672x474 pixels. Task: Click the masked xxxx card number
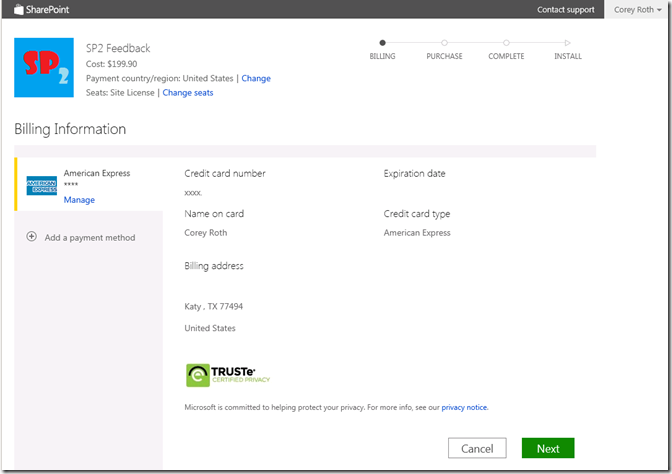(x=193, y=193)
